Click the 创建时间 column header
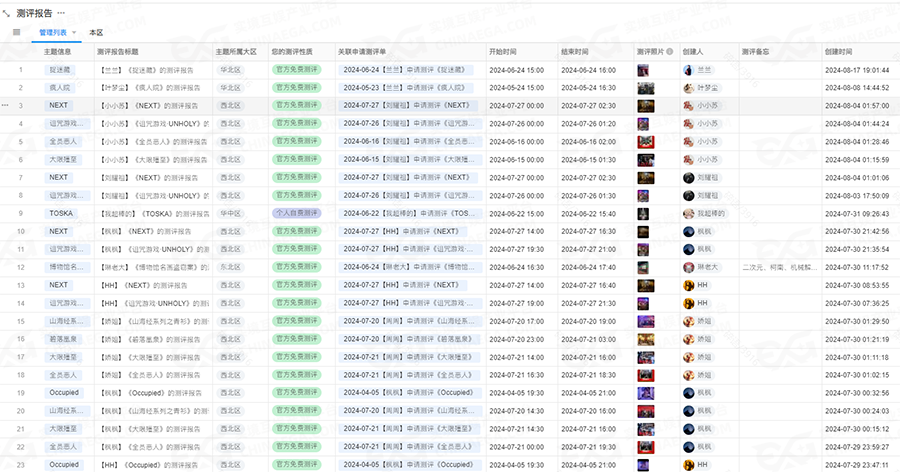900x472 pixels. tap(839, 51)
